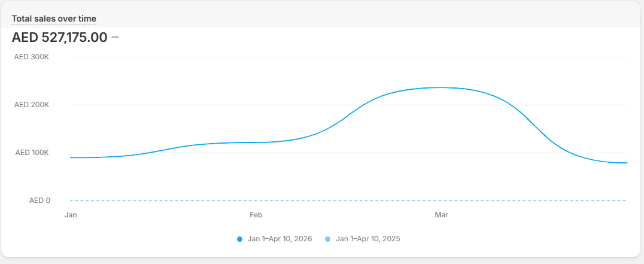Click the right end of the solid sales line

(626, 163)
